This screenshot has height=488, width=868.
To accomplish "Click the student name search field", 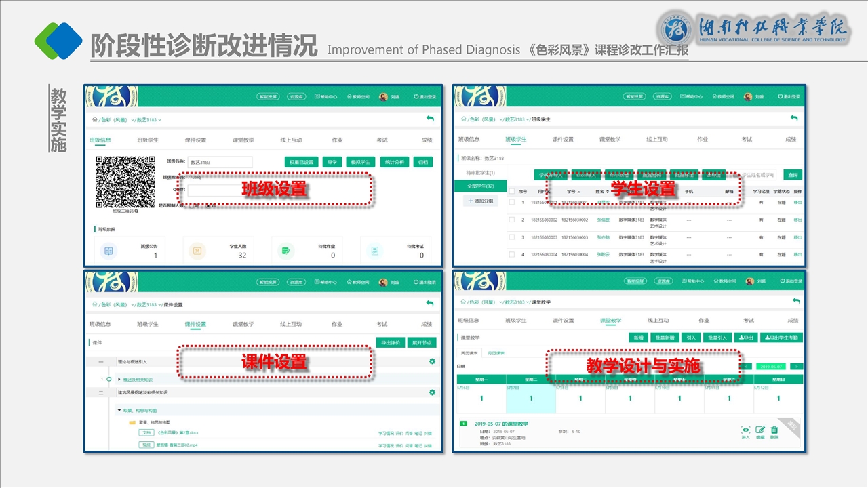I will (758, 175).
